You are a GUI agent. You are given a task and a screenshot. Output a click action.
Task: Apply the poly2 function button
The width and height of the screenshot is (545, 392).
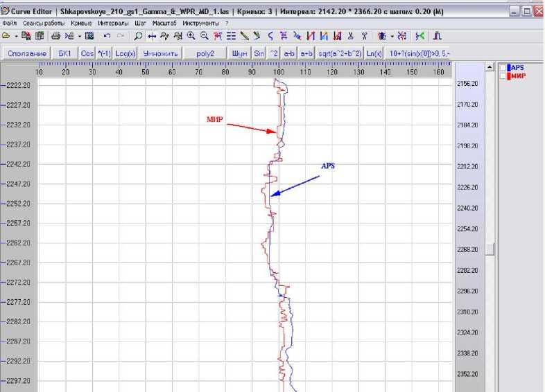[x=205, y=53]
